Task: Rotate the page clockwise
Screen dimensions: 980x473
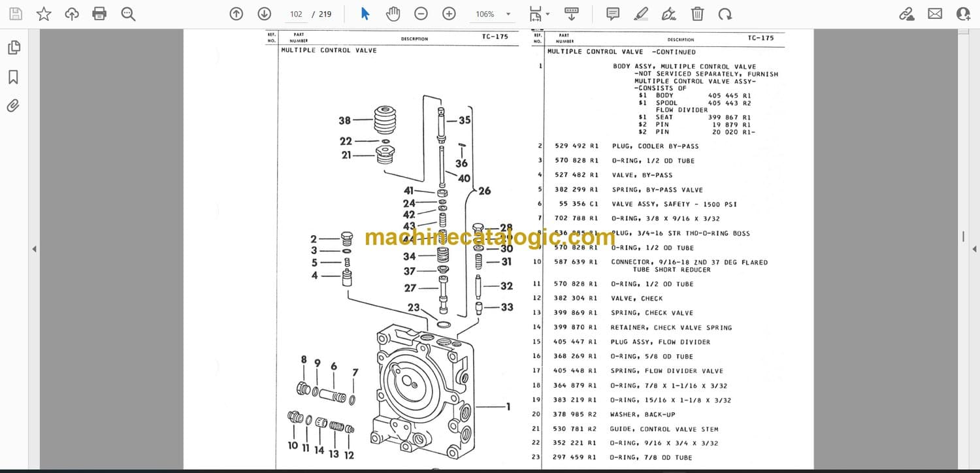Action: pos(725,14)
